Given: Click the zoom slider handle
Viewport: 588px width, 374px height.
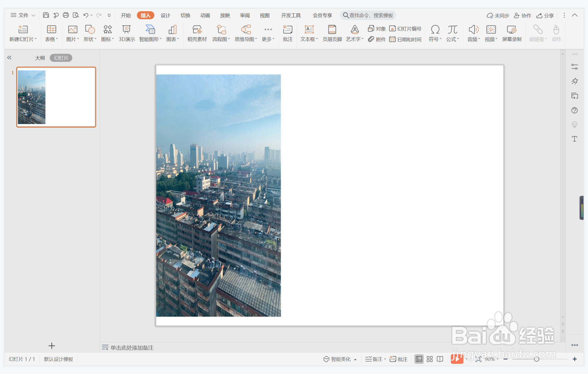Looking at the screenshot, I should (x=536, y=359).
